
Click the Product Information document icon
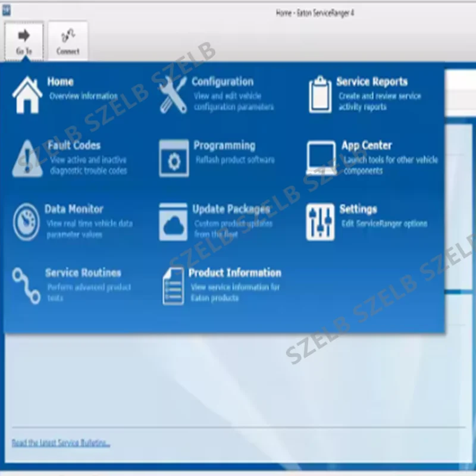pyautogui.click(x=173, y=286)
